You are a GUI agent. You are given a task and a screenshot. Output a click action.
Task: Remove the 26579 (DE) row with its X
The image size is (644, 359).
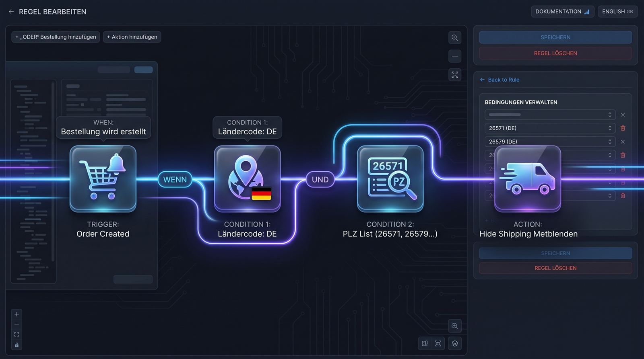623,142
